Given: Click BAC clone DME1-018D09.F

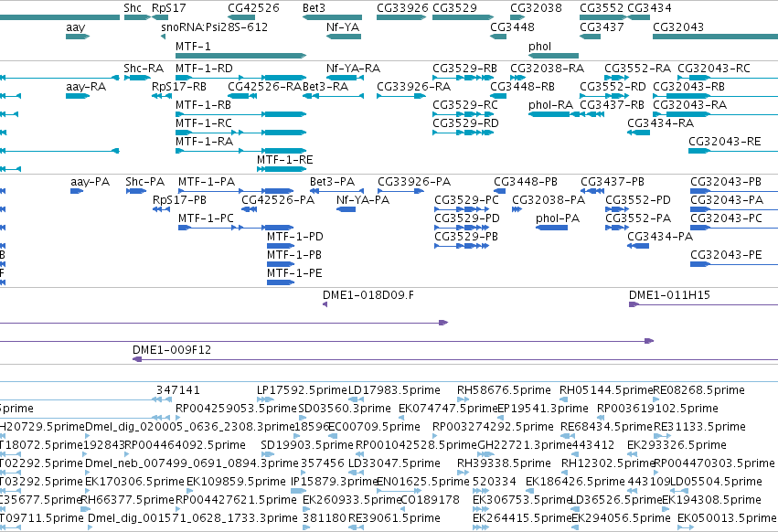Looking at the screenshot, I should [x=325, y=304].
